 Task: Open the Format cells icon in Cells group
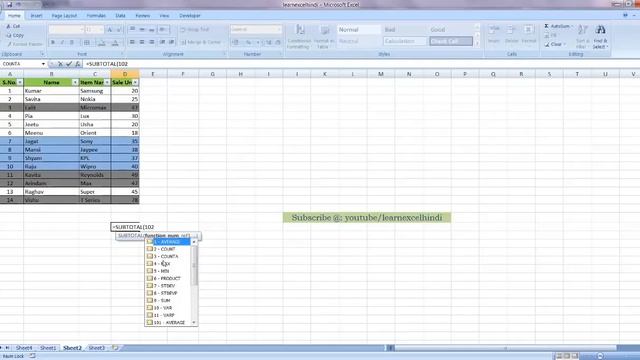529,34
